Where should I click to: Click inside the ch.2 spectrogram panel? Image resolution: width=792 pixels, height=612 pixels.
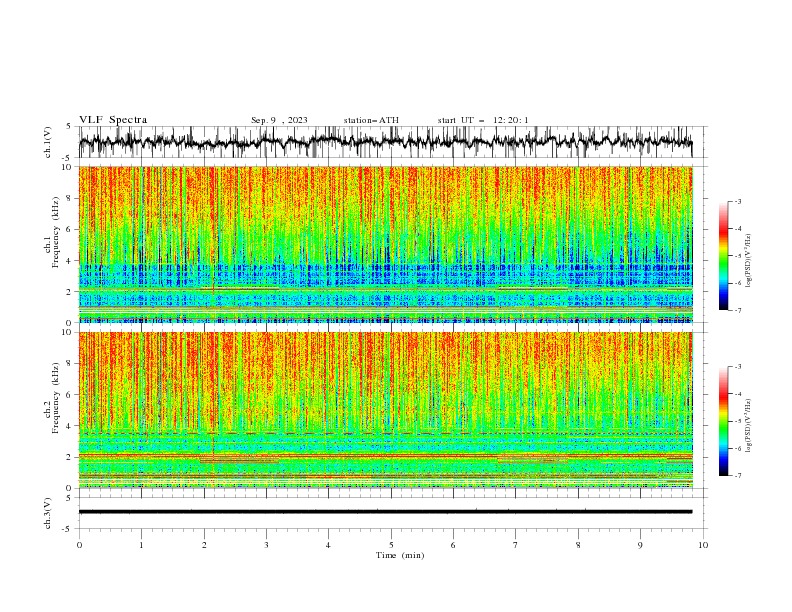click(x=385, y=410)
